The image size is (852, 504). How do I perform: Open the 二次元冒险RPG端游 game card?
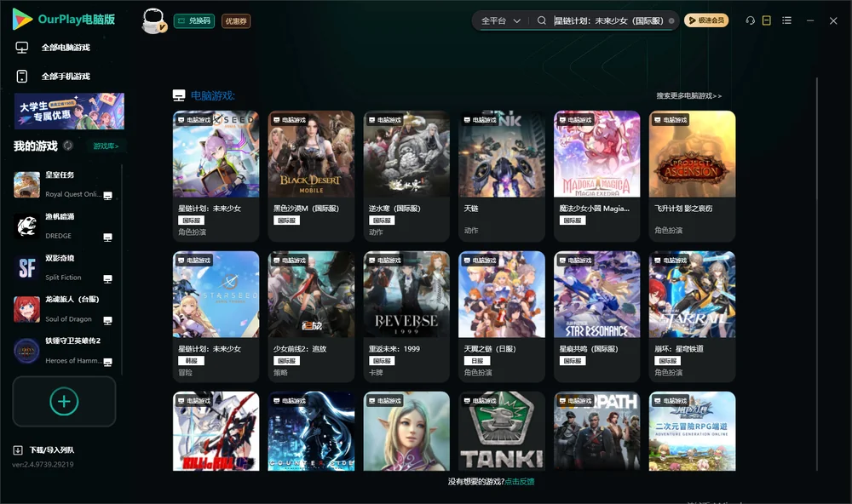tap(692, 432)
